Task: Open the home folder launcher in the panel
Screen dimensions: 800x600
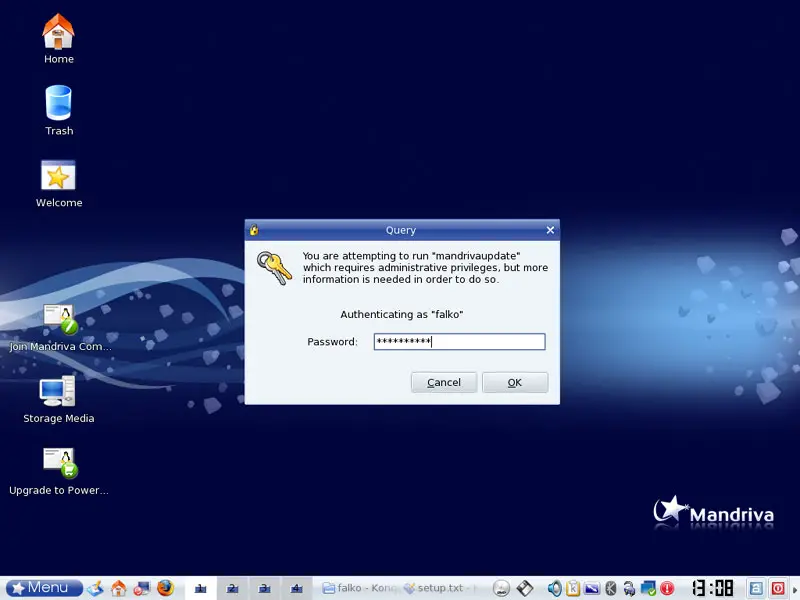Action: point(118,588)
